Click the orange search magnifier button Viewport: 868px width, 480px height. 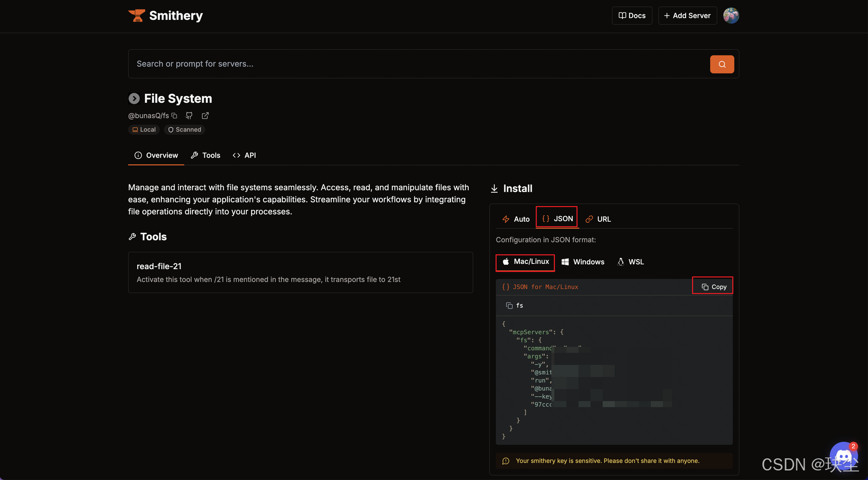click(722, 64)
